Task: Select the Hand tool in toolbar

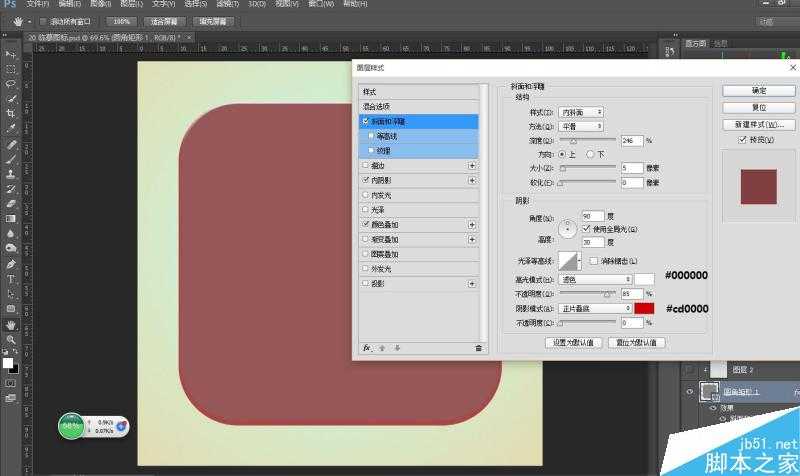Action: (10, 325)
